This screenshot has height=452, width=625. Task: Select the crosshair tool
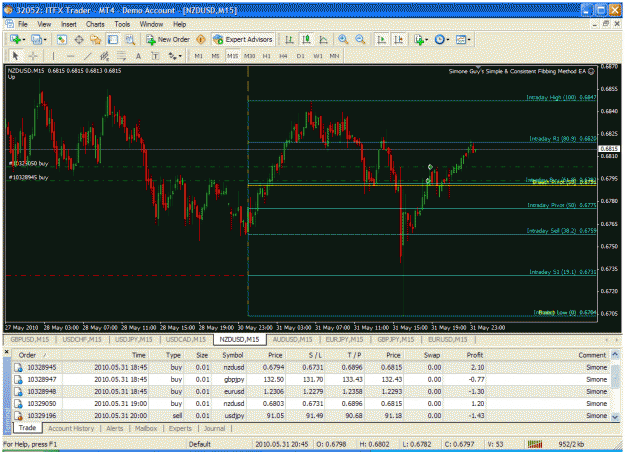[33, 56]
